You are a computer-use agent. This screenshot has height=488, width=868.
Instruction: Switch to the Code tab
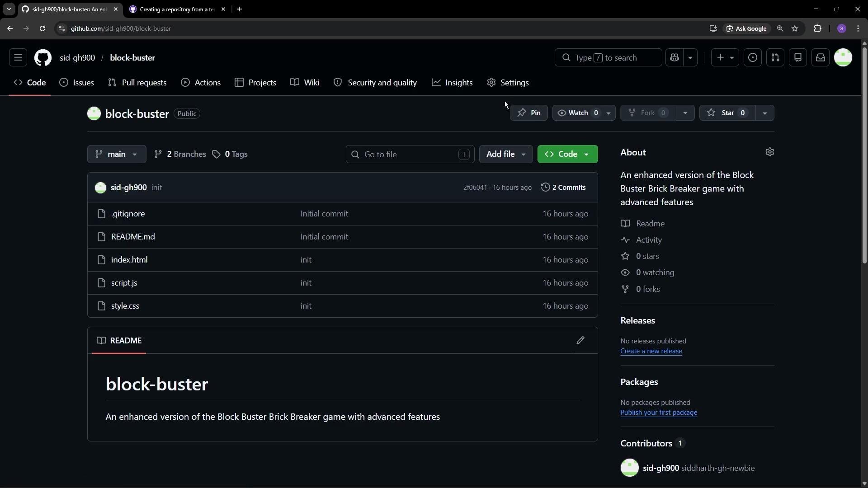click(x=30, y=83)
